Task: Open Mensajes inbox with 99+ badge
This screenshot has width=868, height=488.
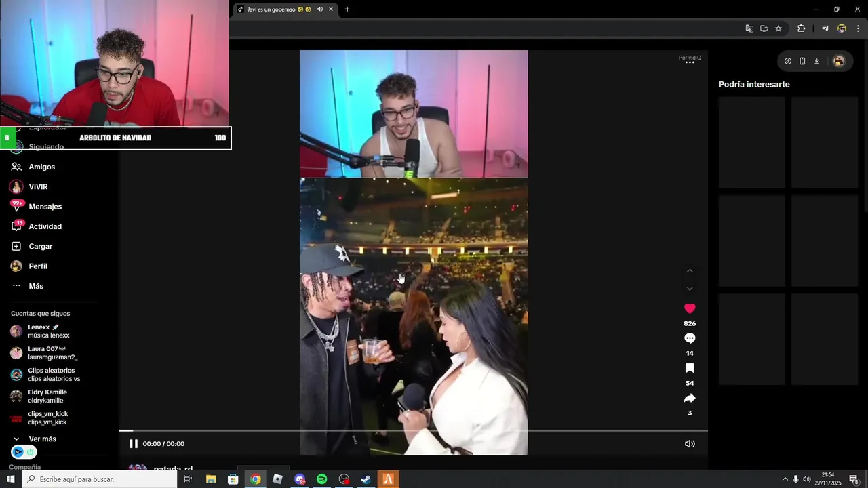Action: click(x=36, y=207)
